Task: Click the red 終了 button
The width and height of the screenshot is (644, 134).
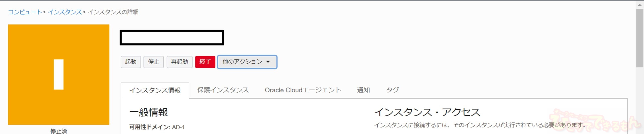Action: (205, 62)
